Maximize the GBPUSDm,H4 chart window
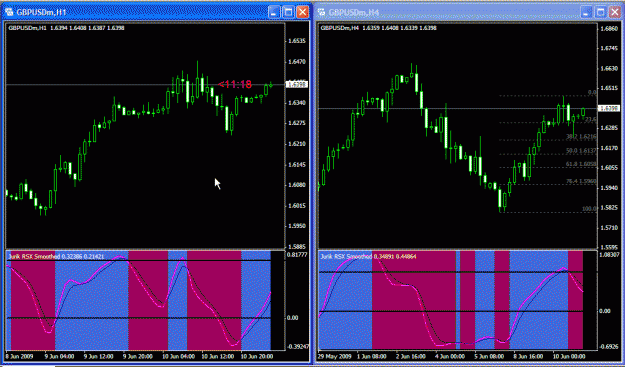 (x=601, y=12)
